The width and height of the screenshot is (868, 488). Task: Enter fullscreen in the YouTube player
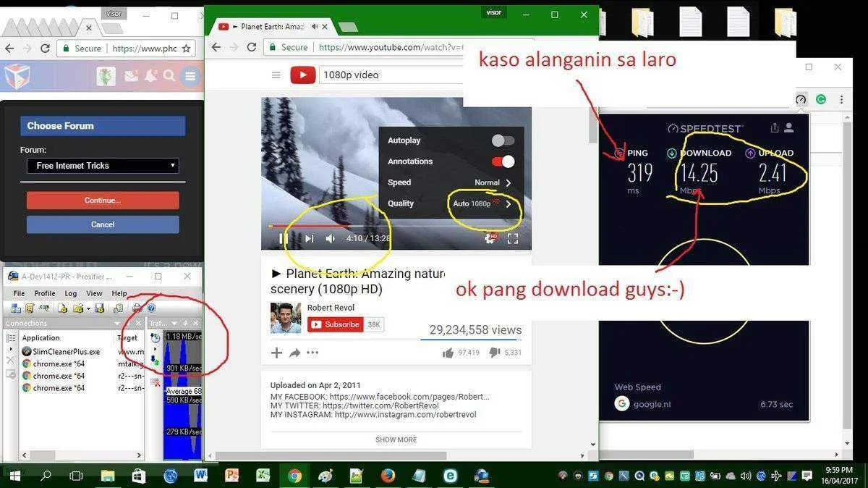(x=513, y=238)
